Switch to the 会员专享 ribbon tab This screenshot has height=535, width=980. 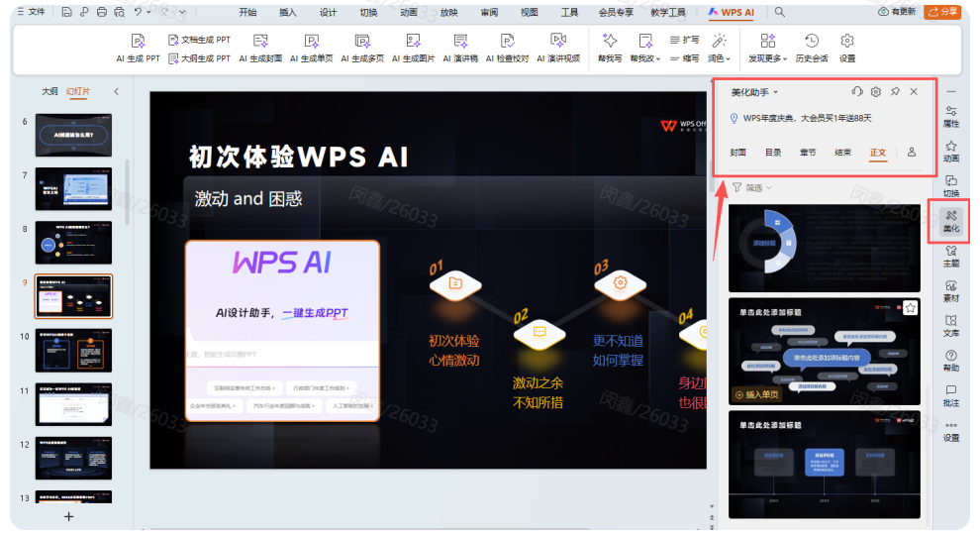[x=616, y=12]
